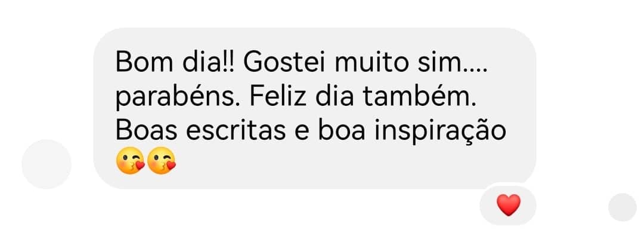Image resolution: width=644 pixels, height=242 pixels.
Task: Click the word "dia" in "Feliz dia"
Action: 335,97
